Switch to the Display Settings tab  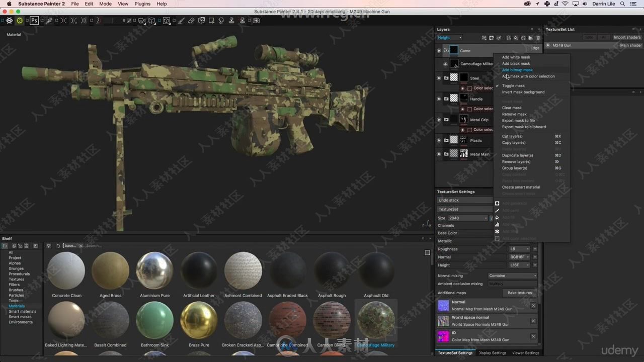pos(492,353)
